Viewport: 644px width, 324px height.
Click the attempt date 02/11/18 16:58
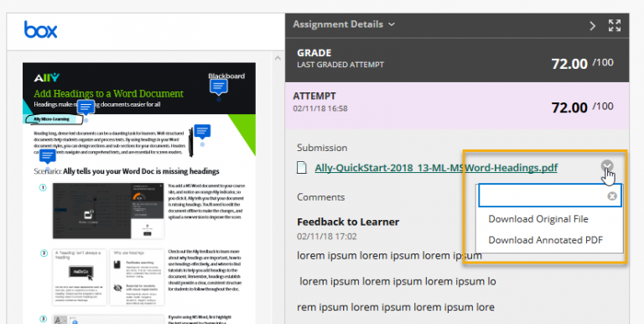point(320,108)
